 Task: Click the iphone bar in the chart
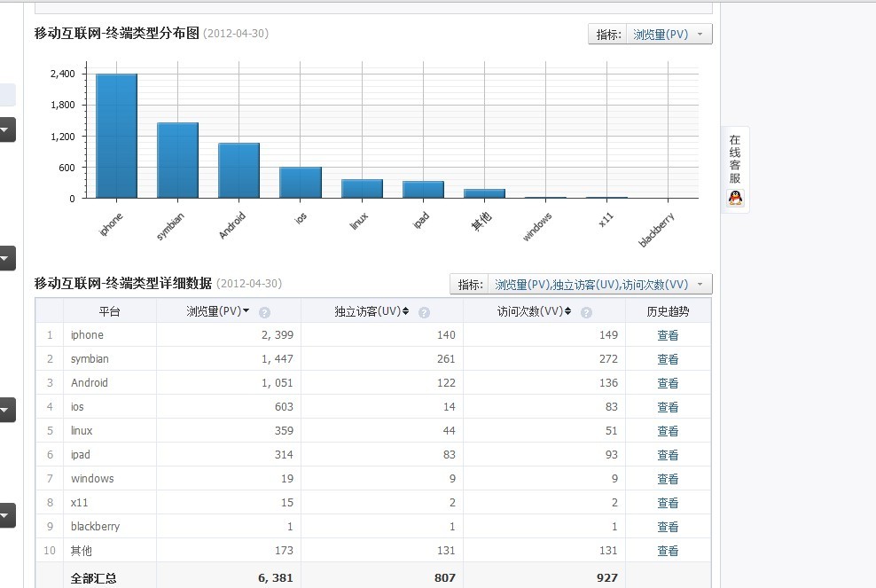coord(116,136)
